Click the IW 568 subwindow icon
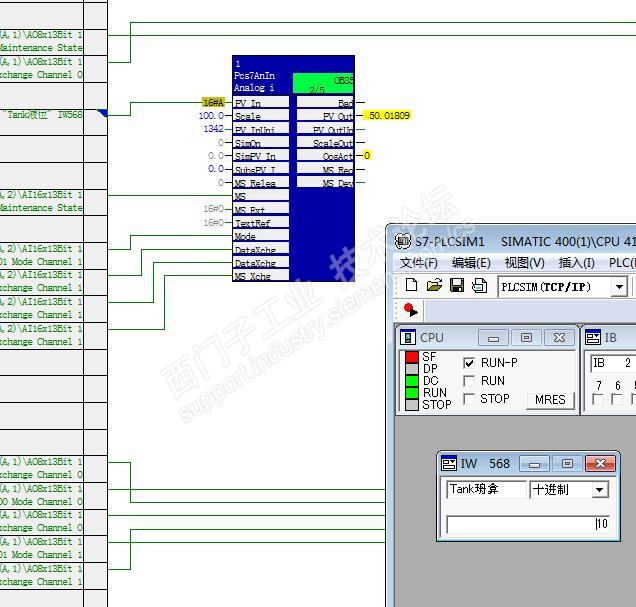 pos(449,463)
